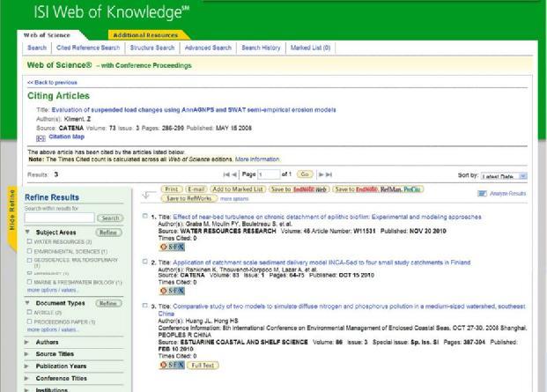Click Refine button for Document Types

pyautogui.click(x=108, y=303)
